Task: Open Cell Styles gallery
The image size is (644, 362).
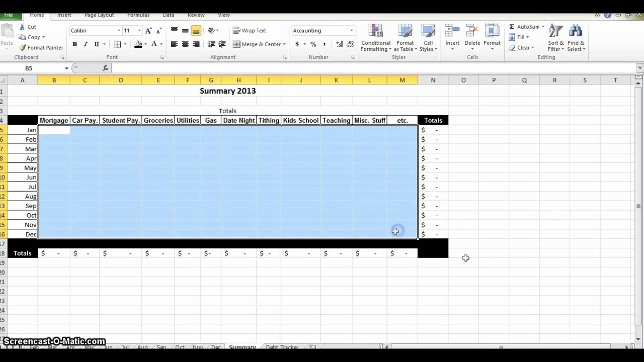Action: 428,38
